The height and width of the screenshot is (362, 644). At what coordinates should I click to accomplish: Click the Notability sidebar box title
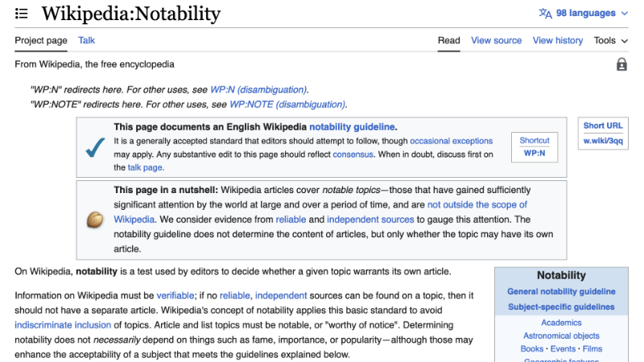tap(561, 275)
